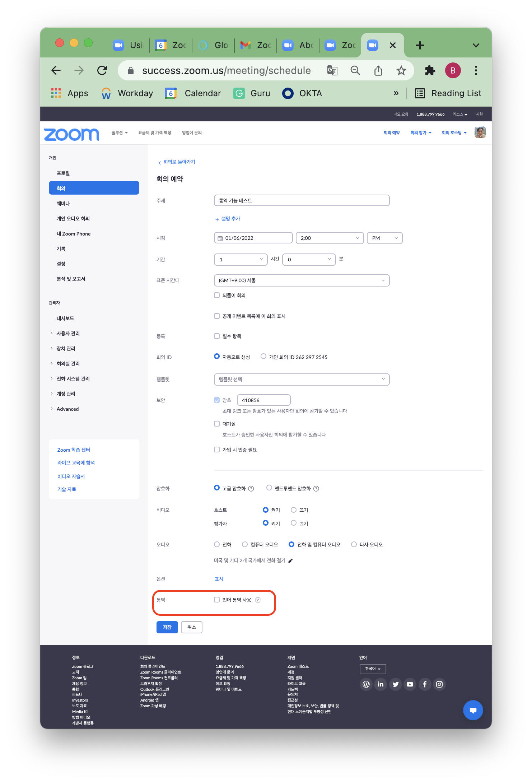The width and height of the screenshot is (532, 782).
Task: Open the (GMT+9:00) 서울 timezone dropdown
Action: pos(302,280)
